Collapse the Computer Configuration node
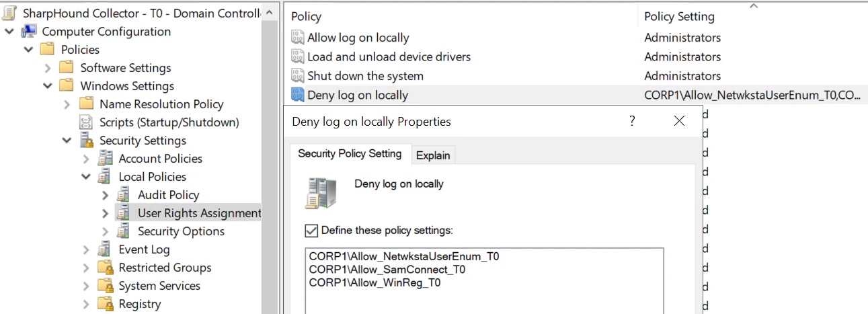Image resolution: width=868 pixels, height=314 pixels. 9,32
